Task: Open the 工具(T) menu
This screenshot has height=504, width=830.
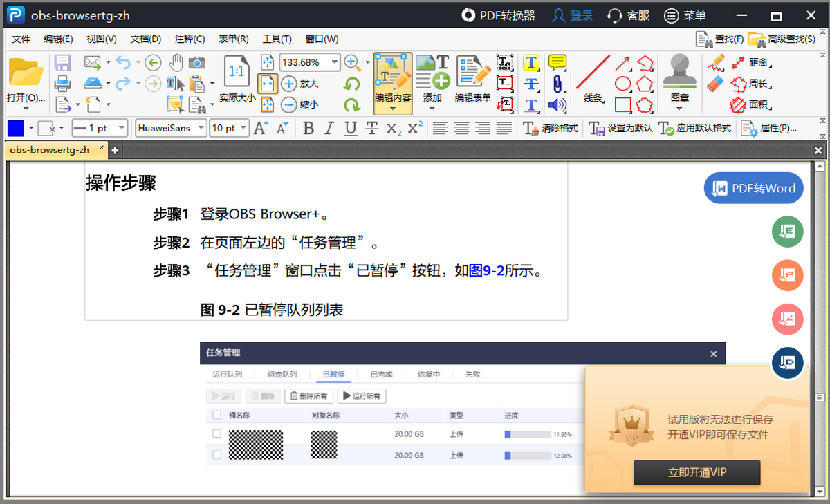Action: coord(277,39)
